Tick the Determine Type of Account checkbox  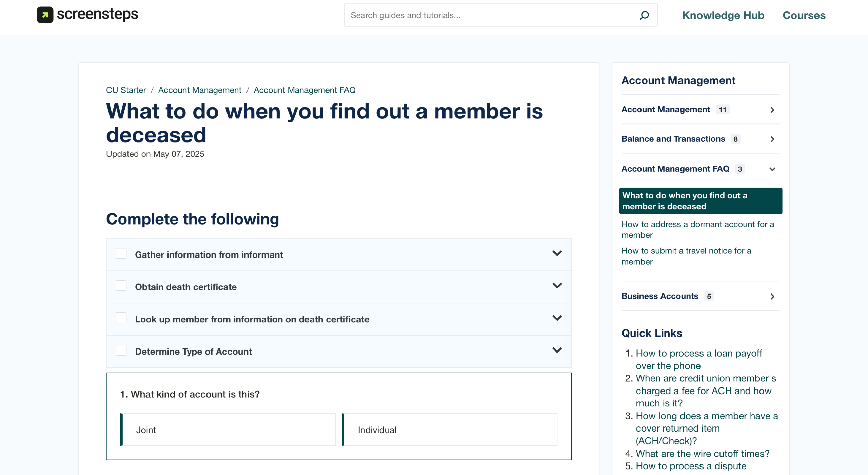(x=121, y=350)
